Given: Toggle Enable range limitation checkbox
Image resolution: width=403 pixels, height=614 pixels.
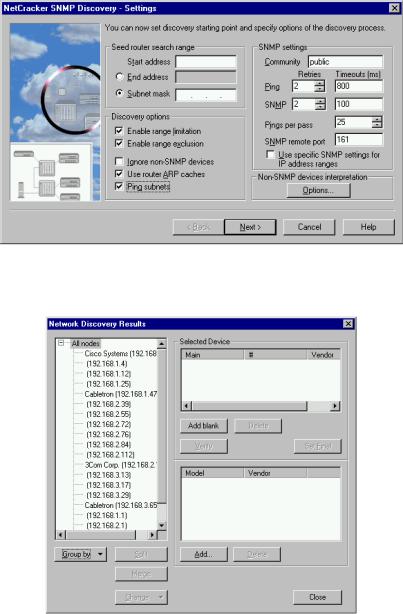Looking at the screenshot, I should coord(119,131).
